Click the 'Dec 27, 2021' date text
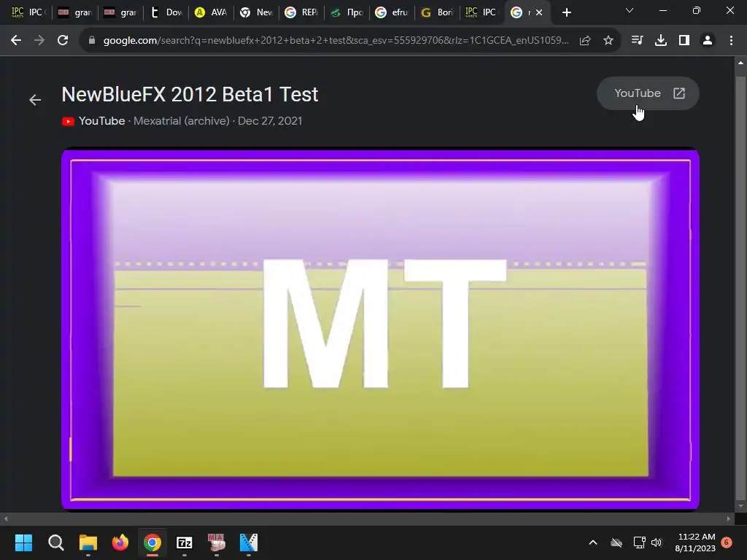747x560 pixels. pyautogui.click(x=270, y=121)
